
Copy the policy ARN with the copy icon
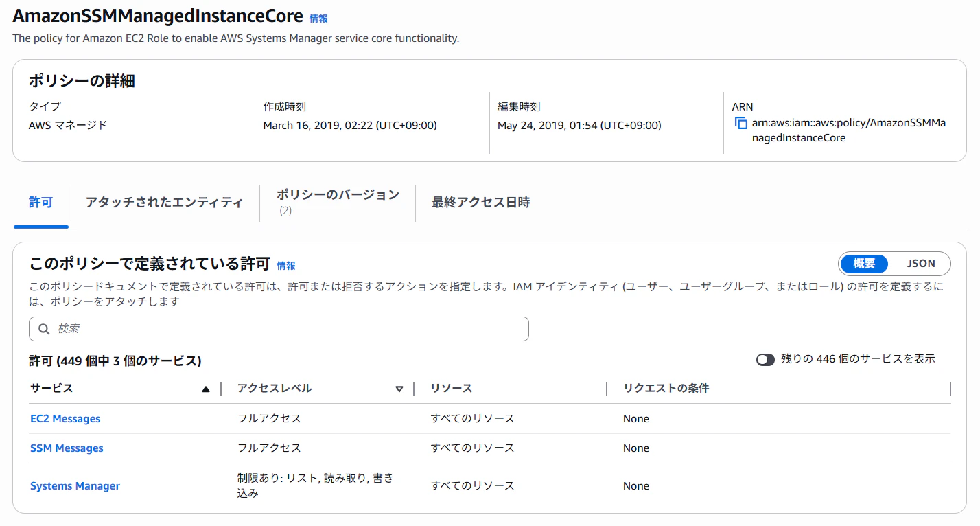(740, 124)
